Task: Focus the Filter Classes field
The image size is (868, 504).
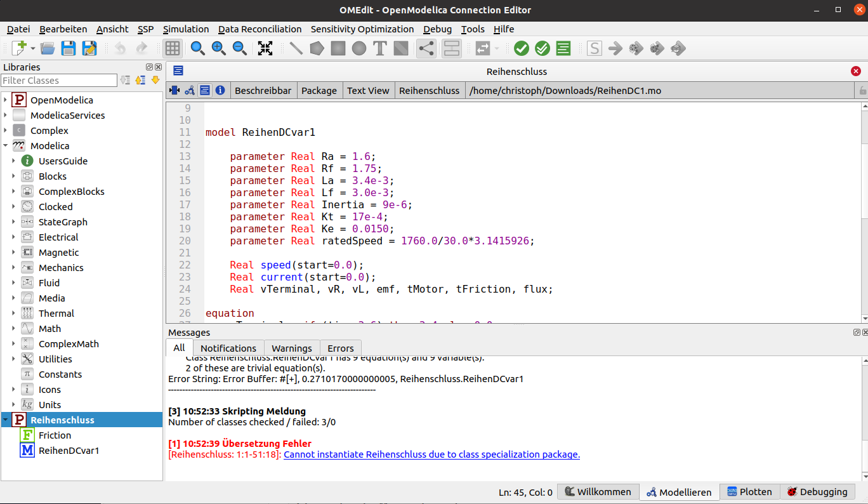Action: click(x=59, y=81)
